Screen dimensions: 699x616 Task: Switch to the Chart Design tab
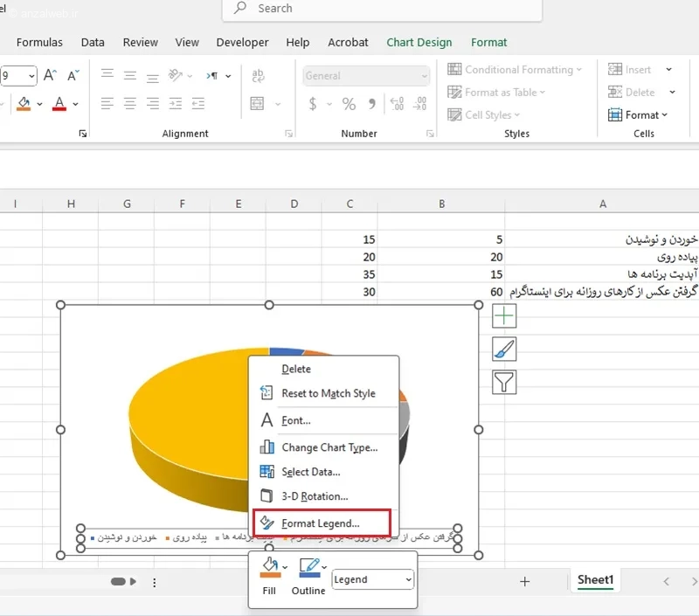pos(419,42)
